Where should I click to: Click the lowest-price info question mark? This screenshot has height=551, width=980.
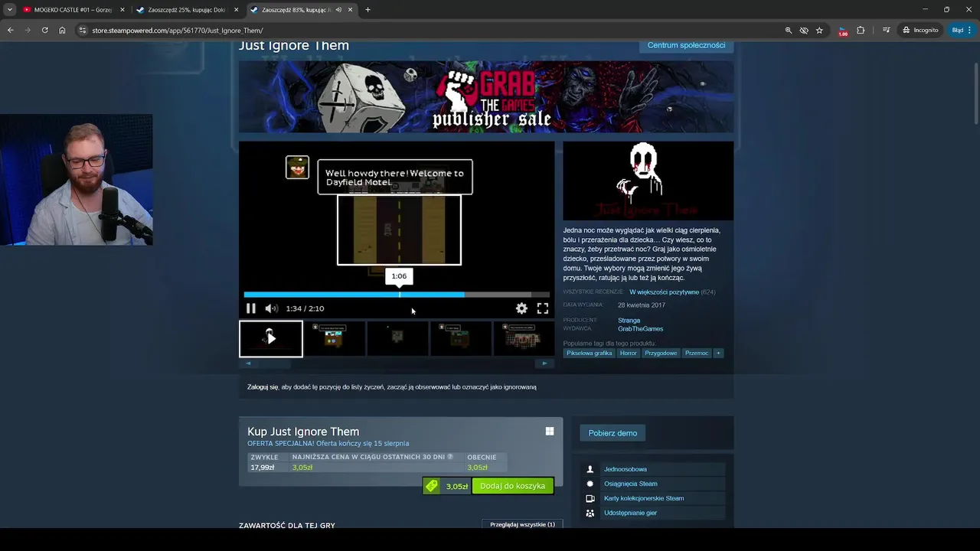pos(449,457)
